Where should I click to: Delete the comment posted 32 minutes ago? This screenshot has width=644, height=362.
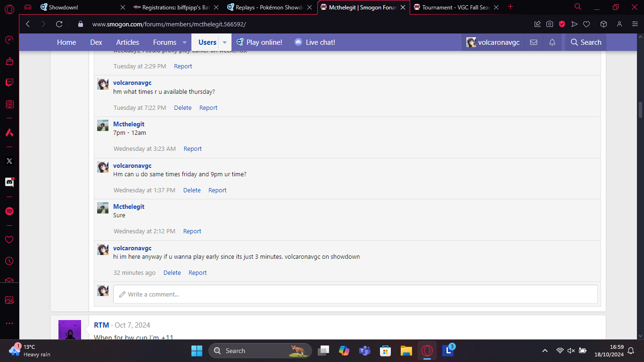click(x=172, y=273)
